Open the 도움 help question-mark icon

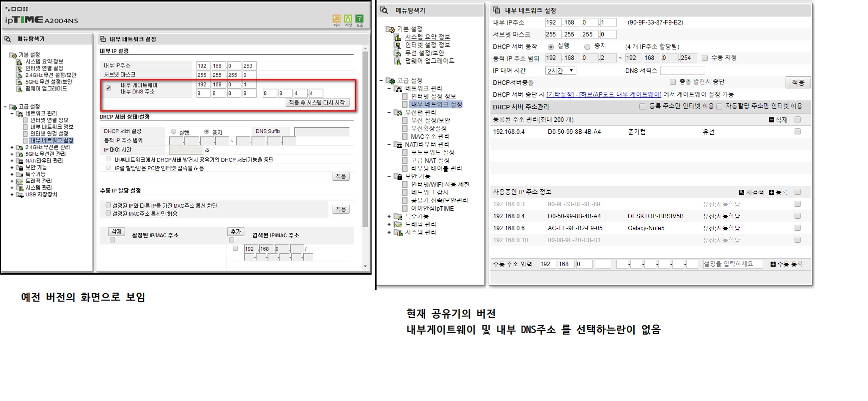360,18
